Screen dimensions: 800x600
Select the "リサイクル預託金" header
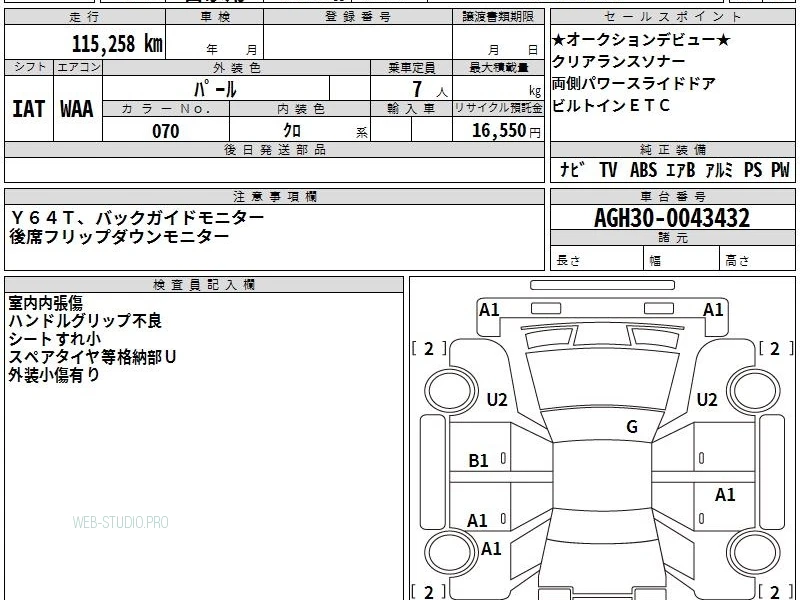click(498, 108)
